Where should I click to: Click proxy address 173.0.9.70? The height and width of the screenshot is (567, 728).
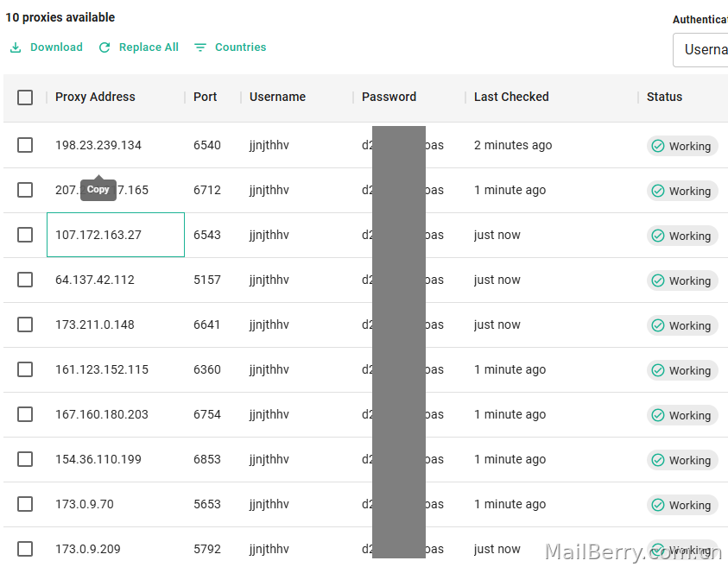[x=85, y=504]
